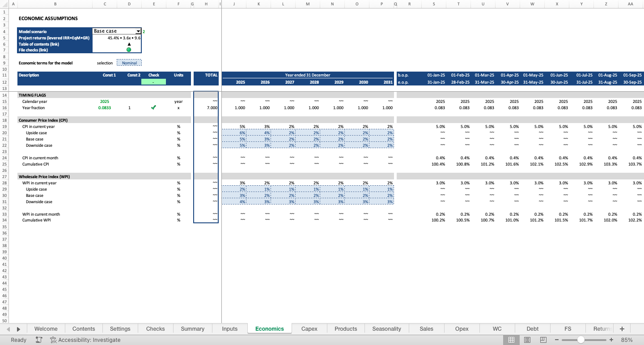Click the TOTAL column header cell
This screenshot has height=345, width=644.
click(x=206, y=75)
